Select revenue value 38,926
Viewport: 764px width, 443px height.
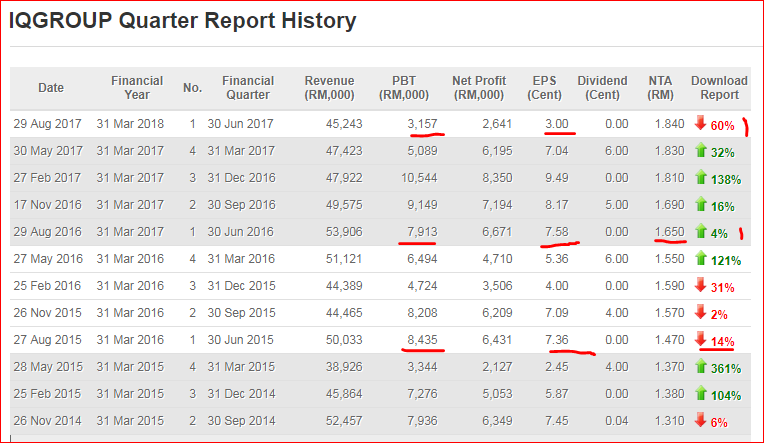tap(344, 366)
